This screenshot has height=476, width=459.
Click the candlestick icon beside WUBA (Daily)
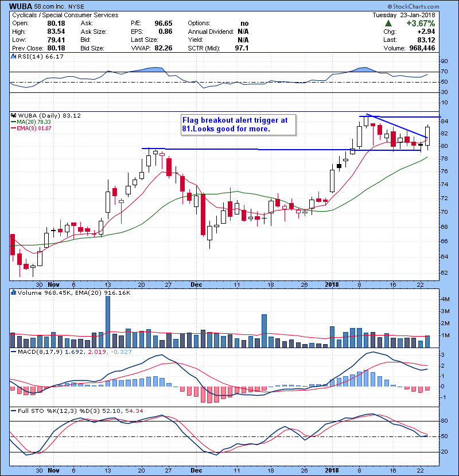tap(13, 115)
